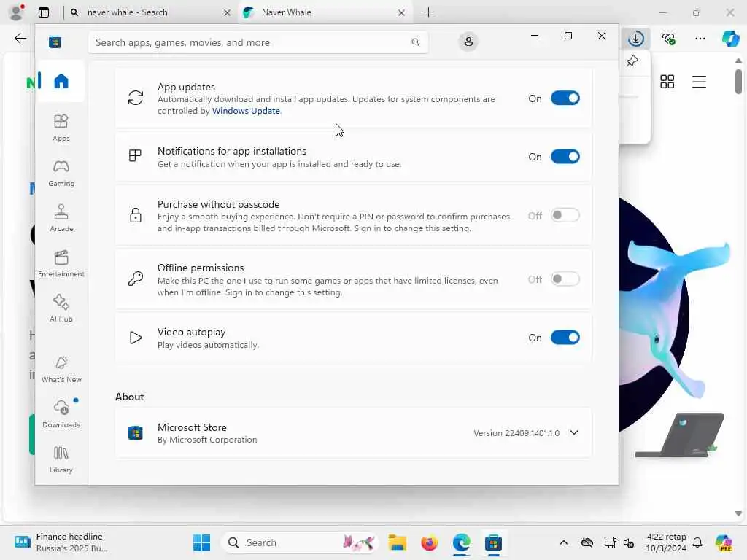The height and width of the screenshot is (560, 747).
Task: Click the Search apps, games, movies field
Action: click(258, 42)
